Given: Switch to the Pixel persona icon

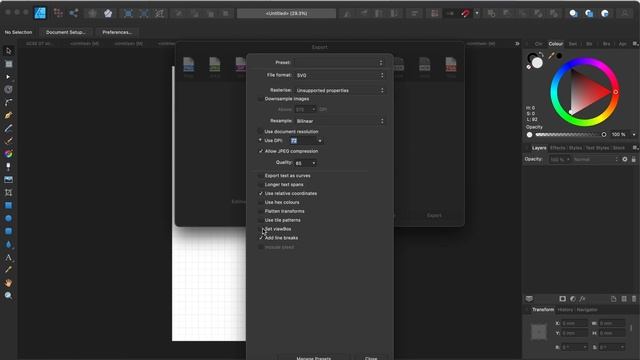Looking at the screenshot, I should (x=58, y=13).
